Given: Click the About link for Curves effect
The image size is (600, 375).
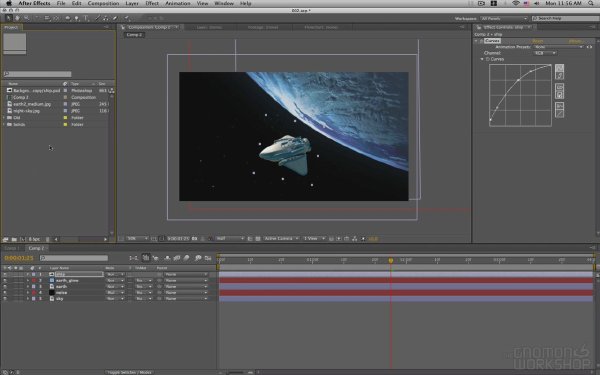Looking at the screenshot, I should click(x=575, y=41).
